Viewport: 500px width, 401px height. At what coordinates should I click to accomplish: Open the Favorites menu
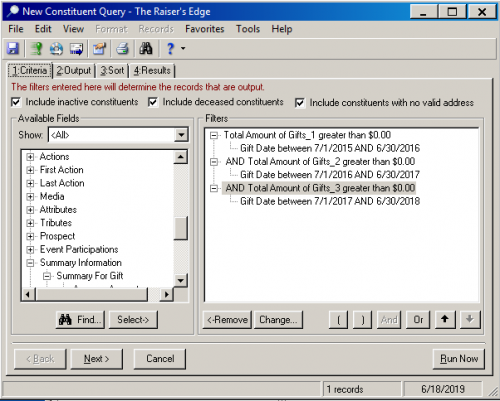[205, 29]
